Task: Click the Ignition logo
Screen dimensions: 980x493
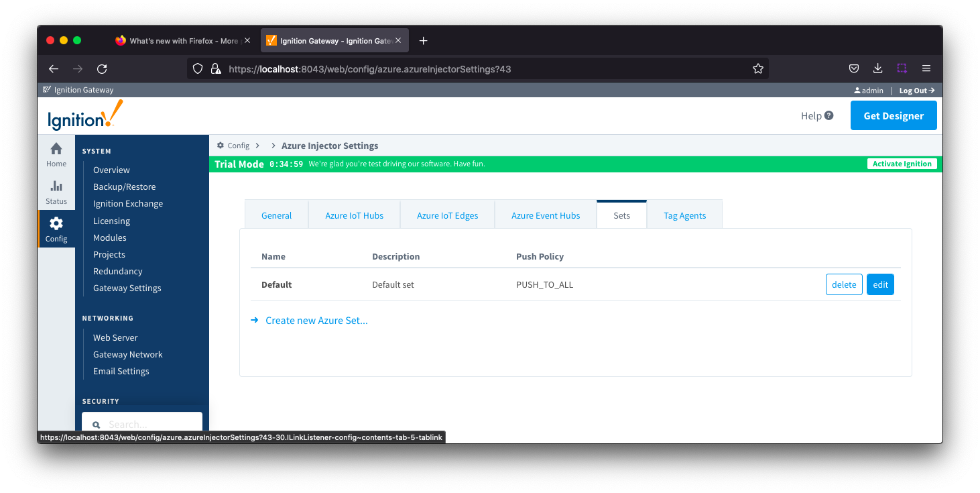Action: tap(85, 115)
